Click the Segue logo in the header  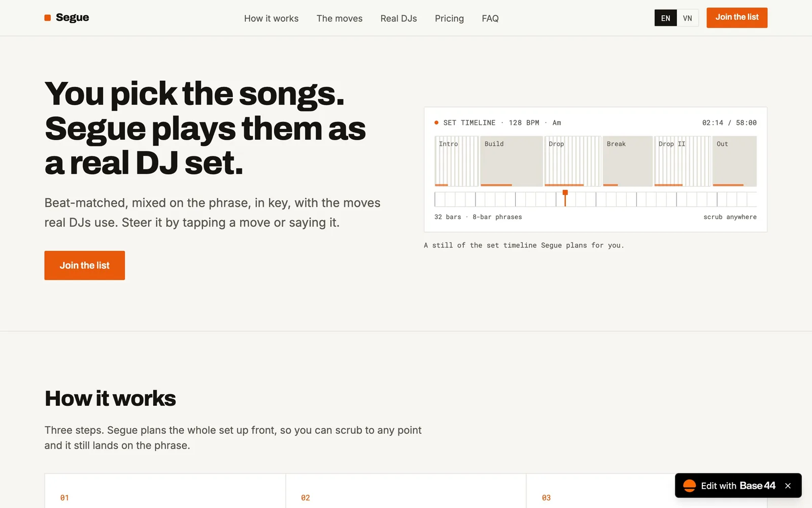click(66, 18)
